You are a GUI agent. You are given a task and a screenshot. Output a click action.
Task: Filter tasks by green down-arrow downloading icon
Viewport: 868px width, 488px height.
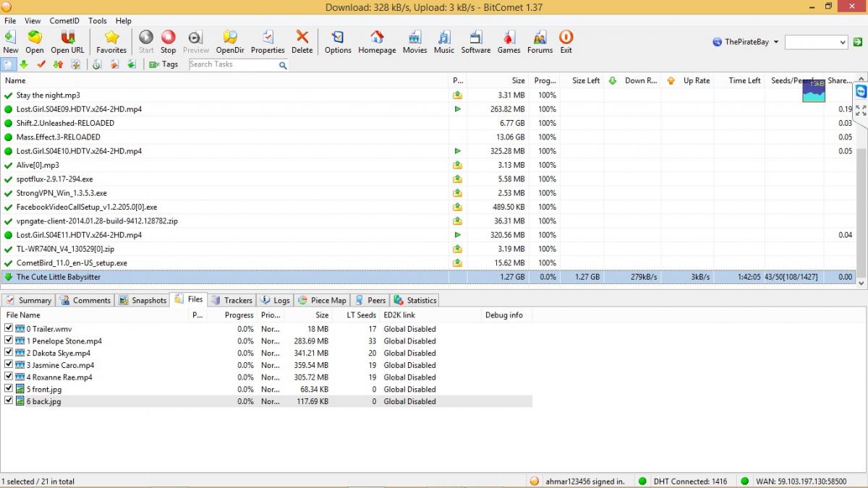(x=24, y=64)
